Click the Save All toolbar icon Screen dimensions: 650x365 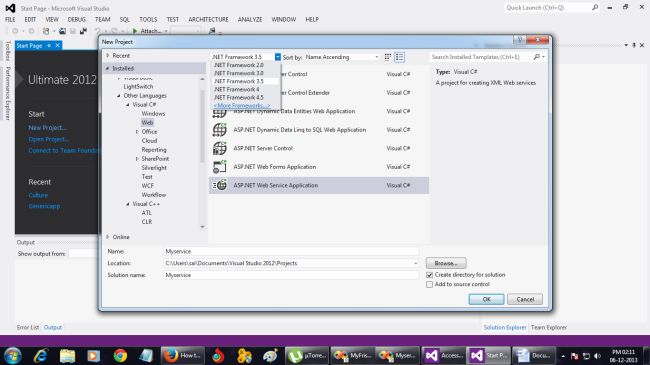(83, 31)
